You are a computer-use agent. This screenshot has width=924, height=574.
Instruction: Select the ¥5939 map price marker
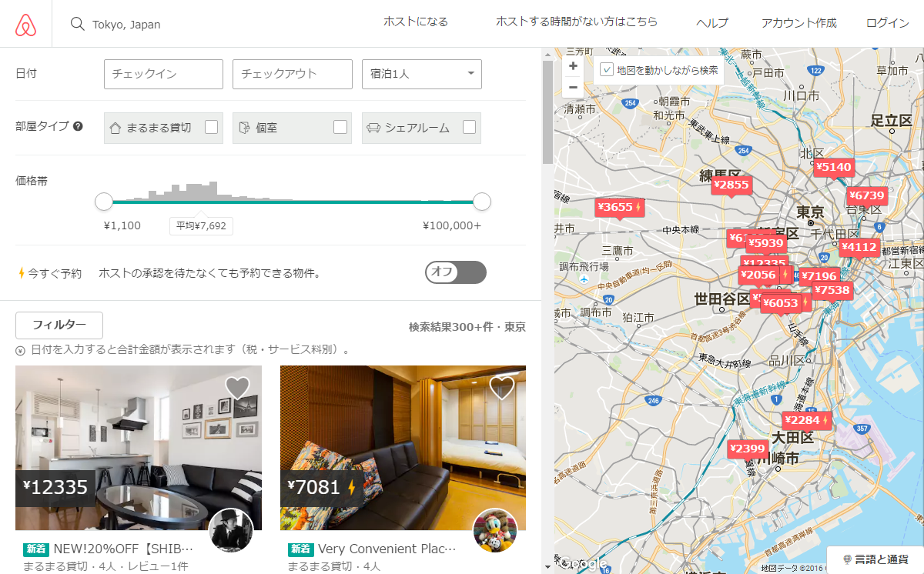(x=765, y=243)
